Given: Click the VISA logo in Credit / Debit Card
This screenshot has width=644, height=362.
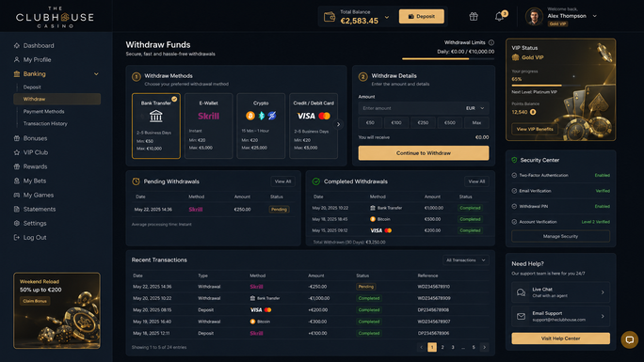Looking at the screenshot, I should click(306, 116).
